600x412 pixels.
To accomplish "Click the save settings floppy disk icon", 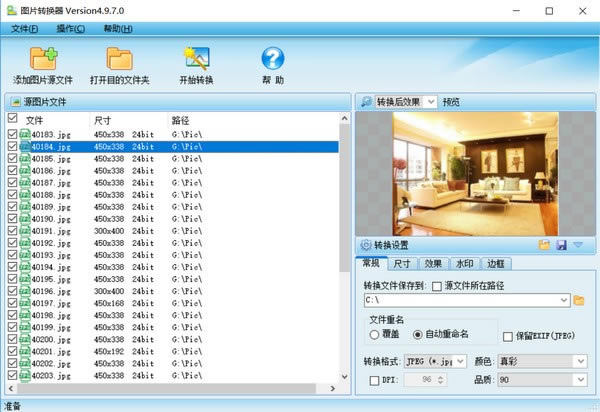I will 561,245.
